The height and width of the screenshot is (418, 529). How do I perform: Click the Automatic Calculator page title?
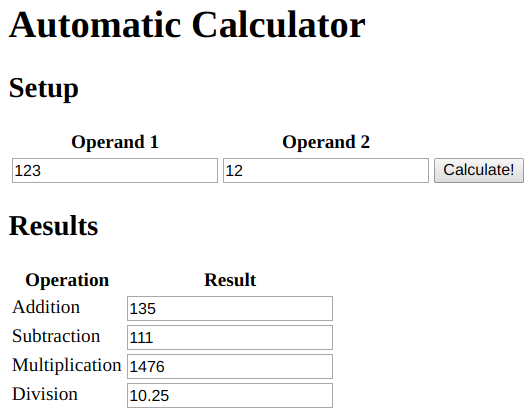[187, 25]
